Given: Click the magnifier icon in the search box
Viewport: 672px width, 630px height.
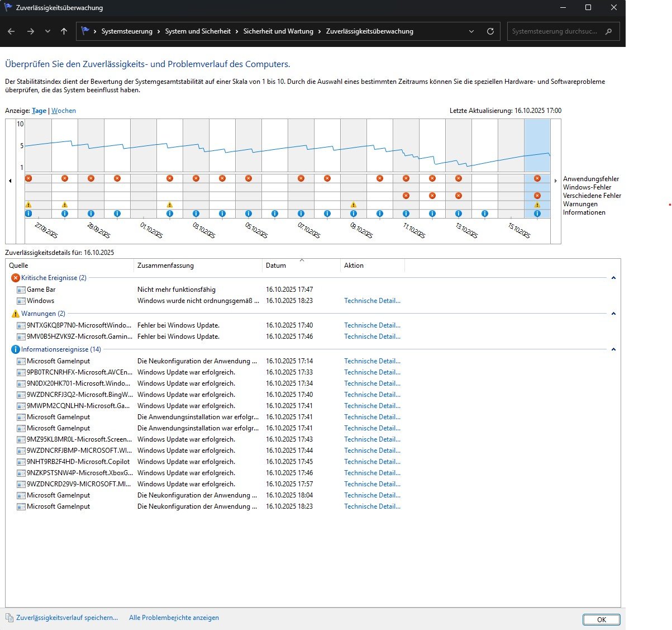Looking at the screenshot, I should coord(608,31).
